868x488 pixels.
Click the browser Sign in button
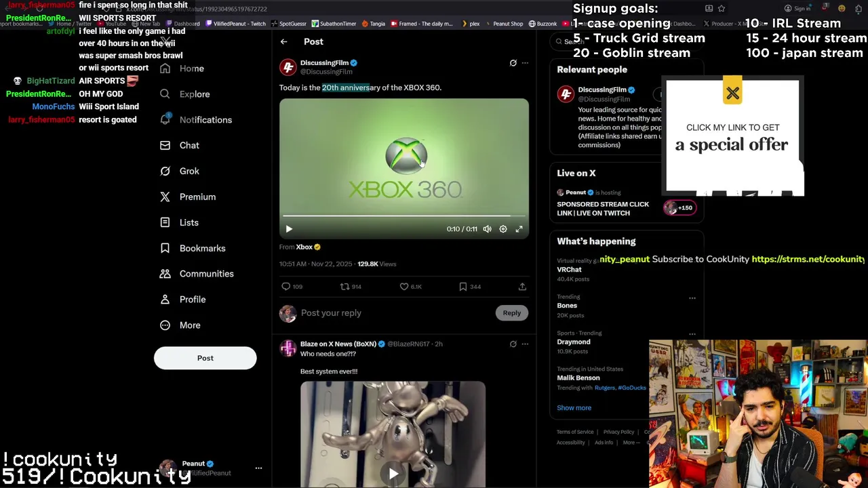click(x=797, y=9)
